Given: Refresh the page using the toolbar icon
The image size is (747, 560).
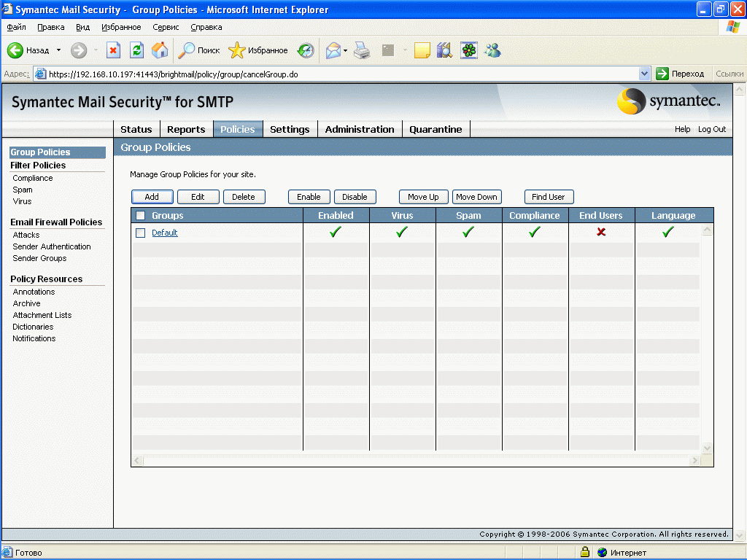Looking at the screenshot, I should point(136,50).
